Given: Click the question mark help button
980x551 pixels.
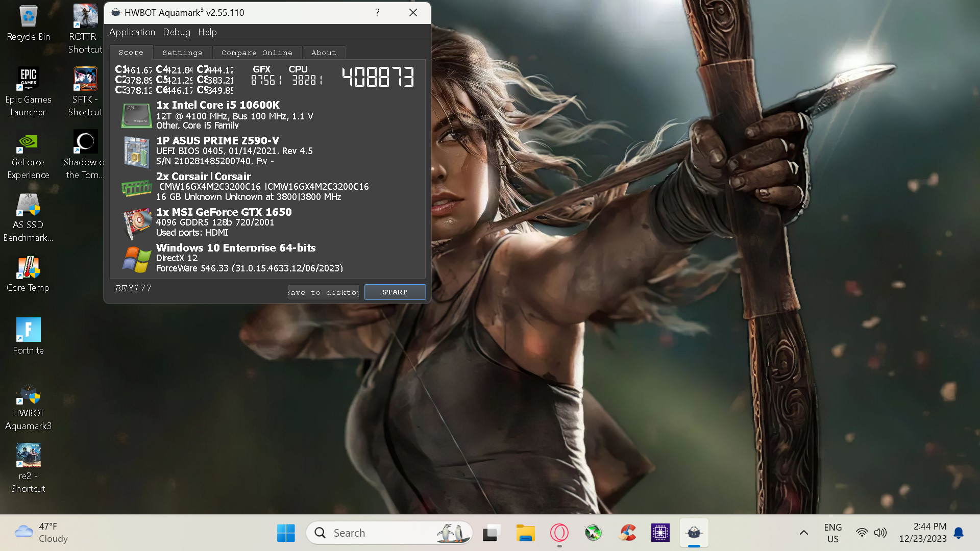Looking at the screenshot, I should [377, 12].
